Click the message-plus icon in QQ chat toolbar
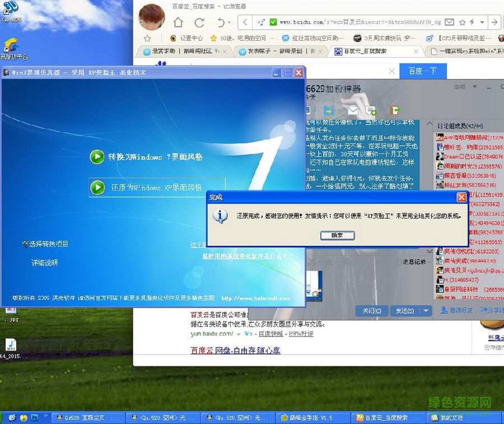The width and height of the screenshot is (504, 424). coord(370,110)
